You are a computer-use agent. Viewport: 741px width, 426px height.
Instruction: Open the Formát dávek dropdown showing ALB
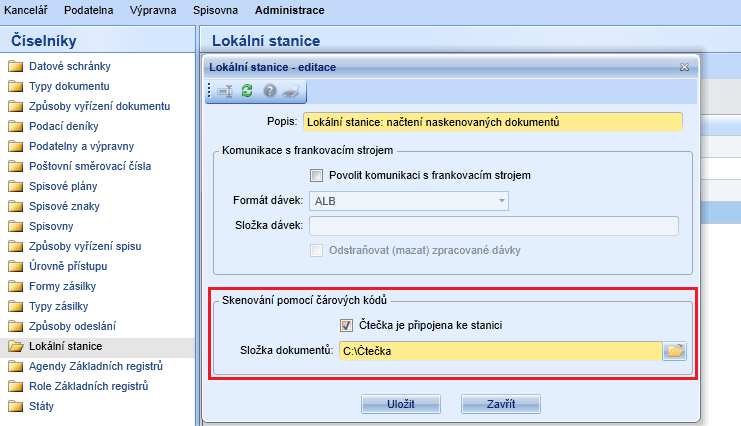tap(409, 201)
